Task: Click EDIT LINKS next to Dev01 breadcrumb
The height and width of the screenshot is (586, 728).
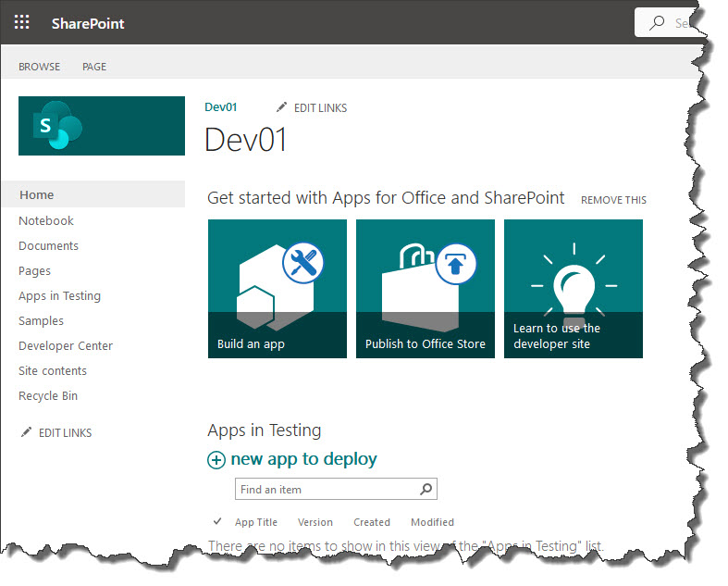Action: coord(320,107)
